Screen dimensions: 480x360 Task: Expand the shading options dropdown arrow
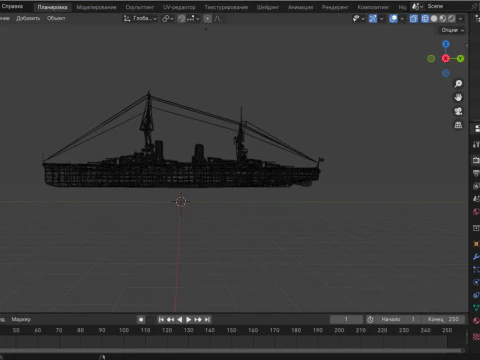coord(460,19)
